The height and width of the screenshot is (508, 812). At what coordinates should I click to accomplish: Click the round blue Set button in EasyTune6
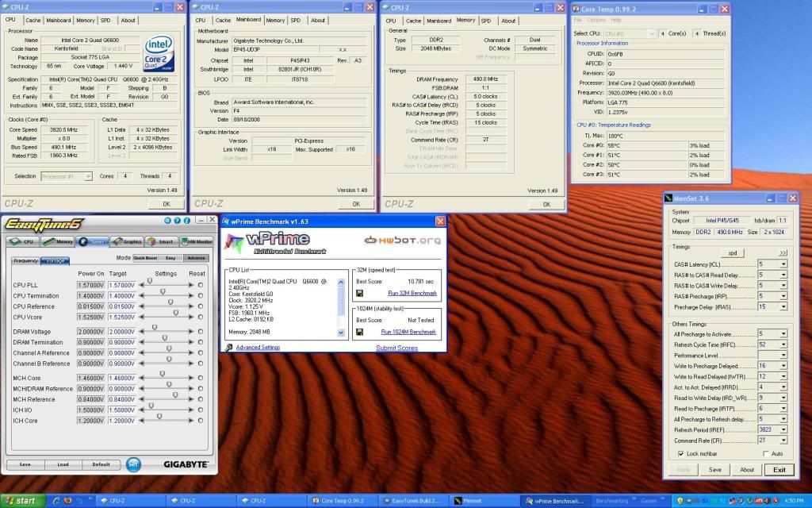(x=133, y=464)
